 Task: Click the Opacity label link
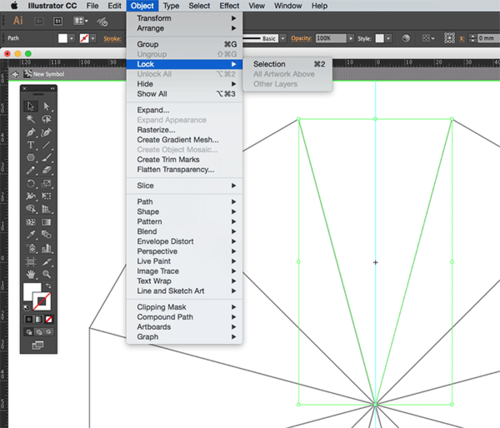coord(301,38)
